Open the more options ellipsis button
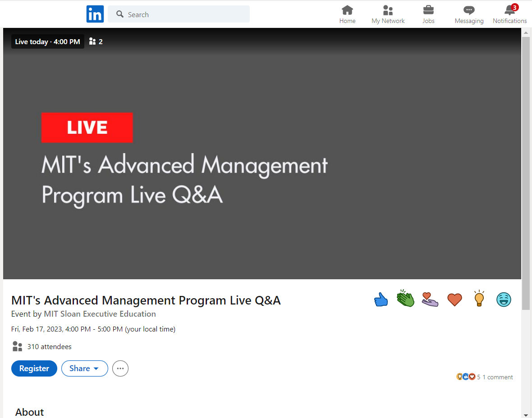Image resolution: width=532 pixels, height=418 pixels. point(120,368)
